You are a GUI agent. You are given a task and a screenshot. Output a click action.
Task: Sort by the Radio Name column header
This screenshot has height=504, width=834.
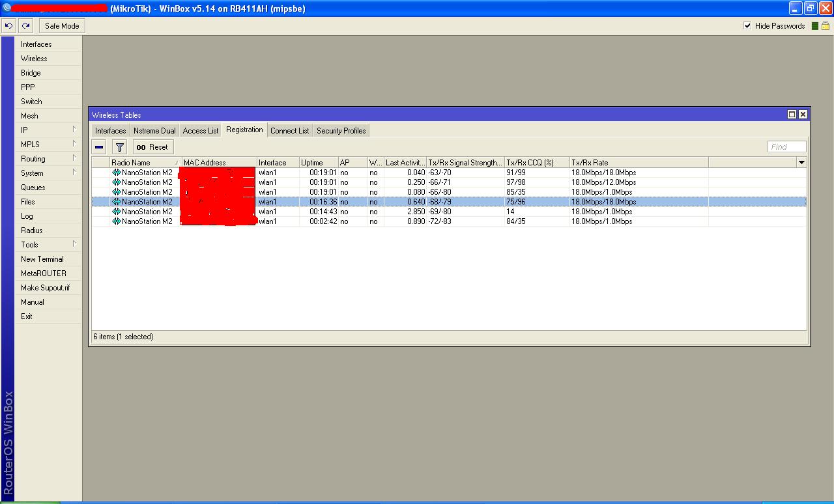[x=146, y=163]
